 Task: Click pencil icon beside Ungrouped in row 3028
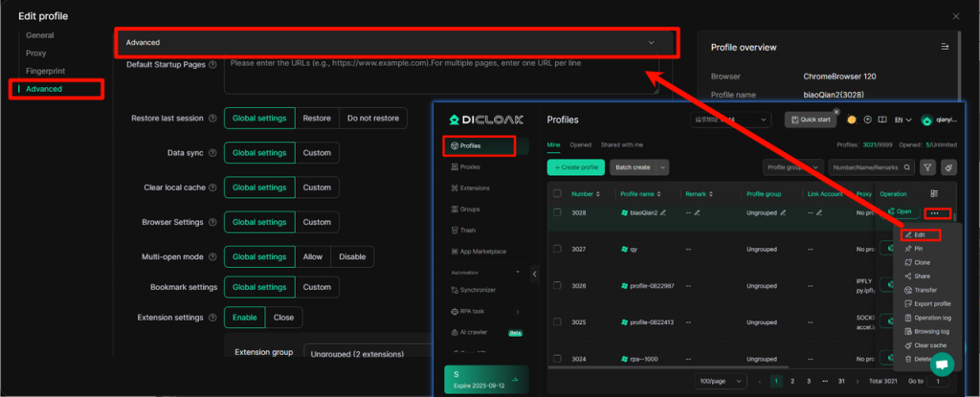[783, 212]
